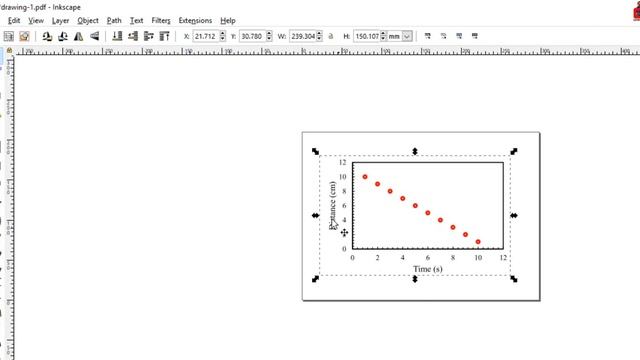Open the Filters menu
This screenshot has width=640, height=360.
tap(161, 20)
